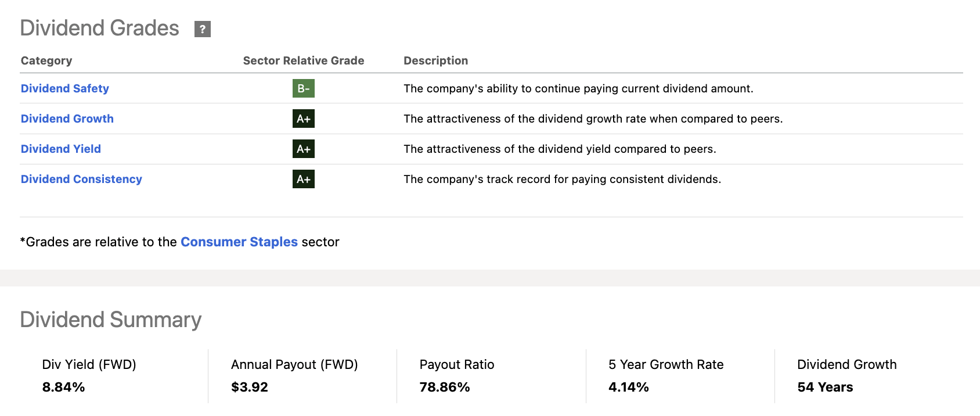The height and width of the screenshot is (416, 980).
Task: Open the Dividend Safety link
Action: click(x=65, y=88)
